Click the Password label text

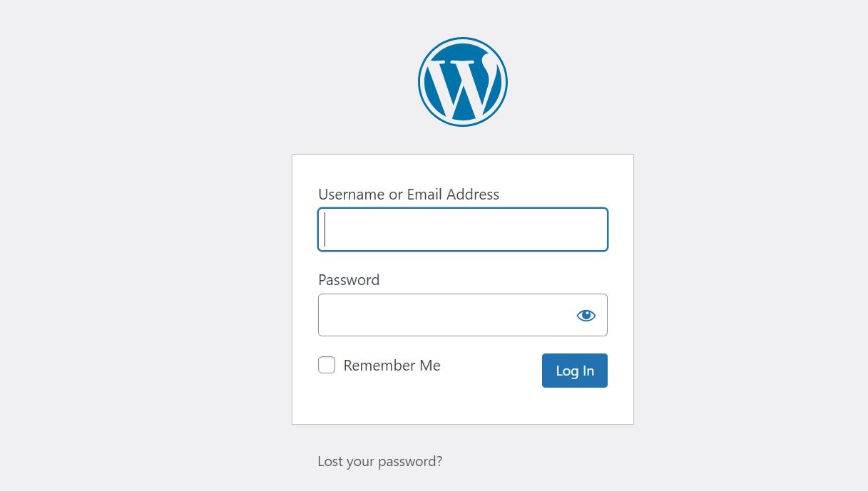click(349, 280)
